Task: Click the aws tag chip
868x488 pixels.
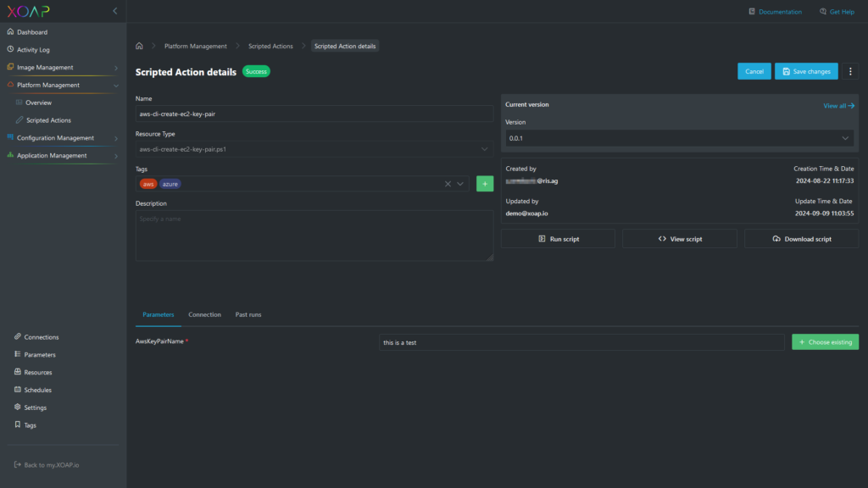Action: (148, 184)
